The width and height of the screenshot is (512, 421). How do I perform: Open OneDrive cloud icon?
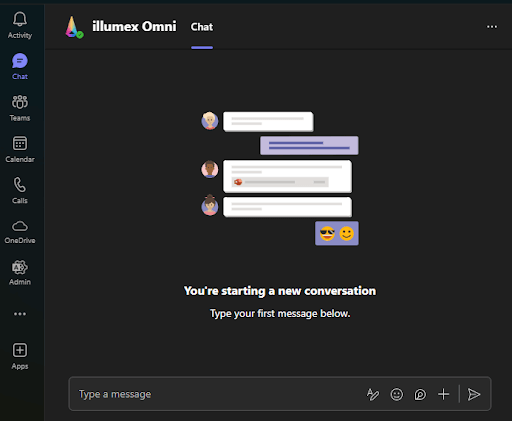(20, 226)
